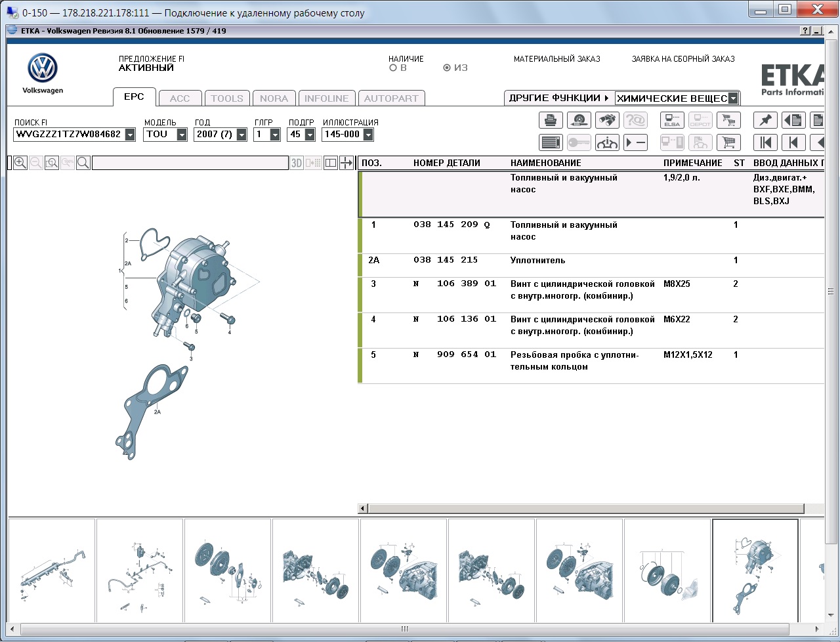
Task: Print the current parts list
Action: coord(551,120)
